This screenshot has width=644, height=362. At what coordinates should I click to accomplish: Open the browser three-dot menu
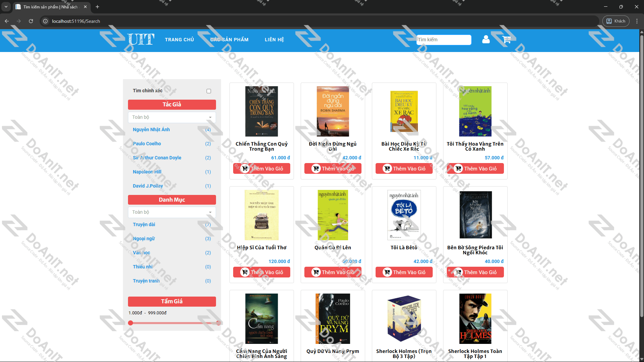[637, 21]
